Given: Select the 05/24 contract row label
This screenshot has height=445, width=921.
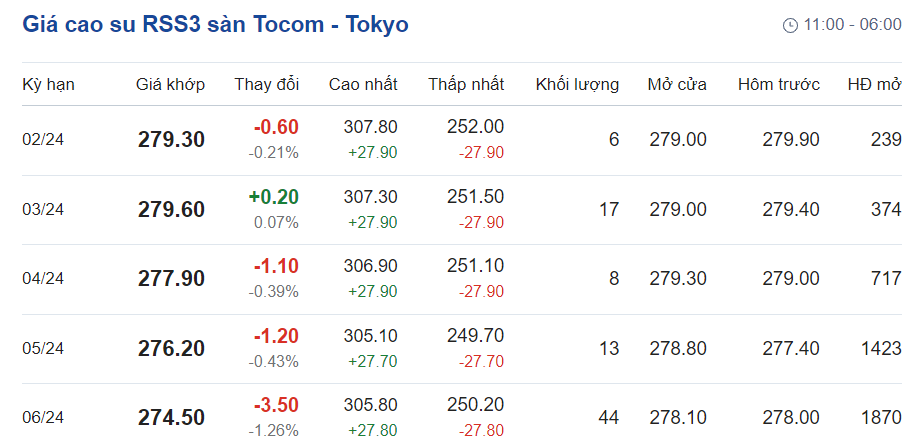Looking at the screenshot, I should [43, 348].
